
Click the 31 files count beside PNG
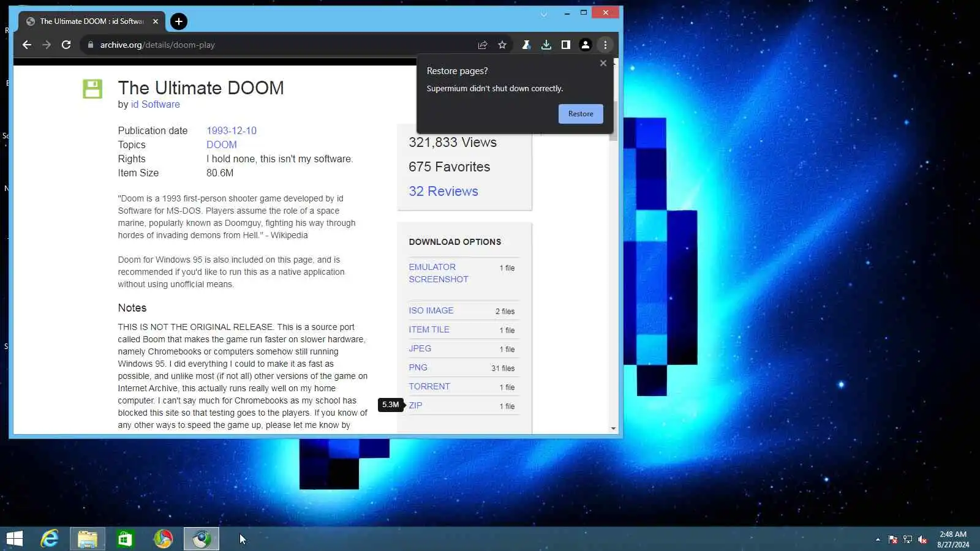pyautogui.click(x=503, y=369)
